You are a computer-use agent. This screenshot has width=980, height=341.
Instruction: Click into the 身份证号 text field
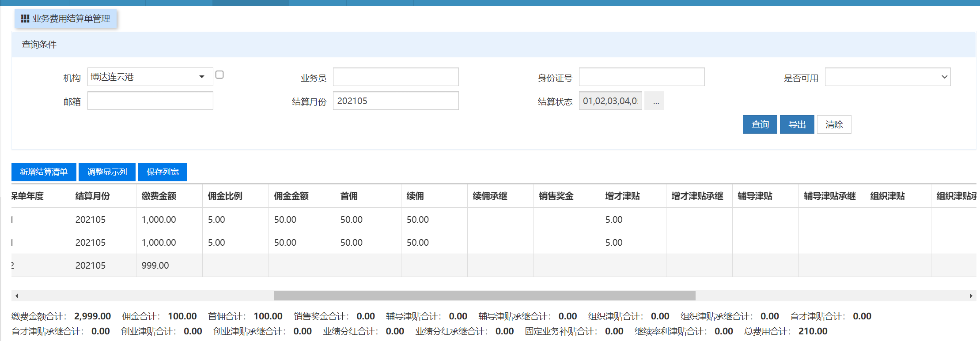point(641,77)
